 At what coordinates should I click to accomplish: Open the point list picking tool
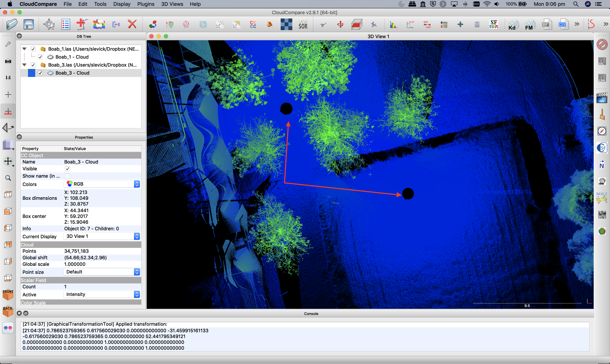click(x=66, y=24)
